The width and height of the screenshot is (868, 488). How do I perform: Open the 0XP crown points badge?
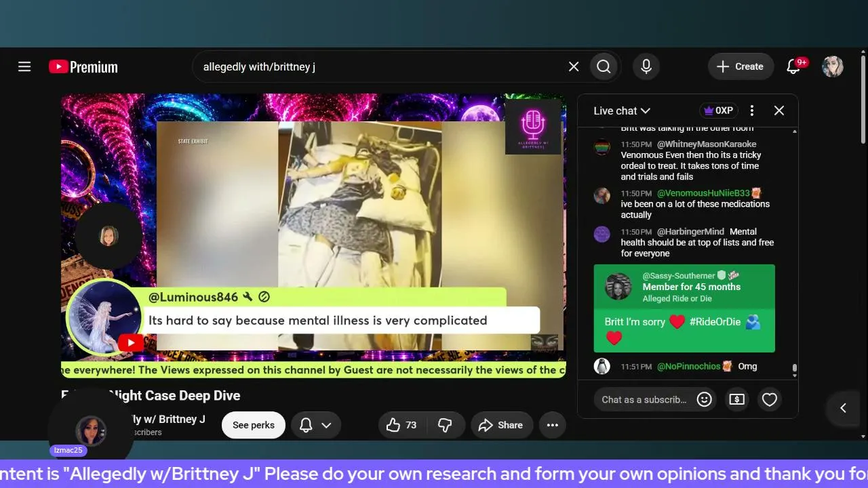718,110
